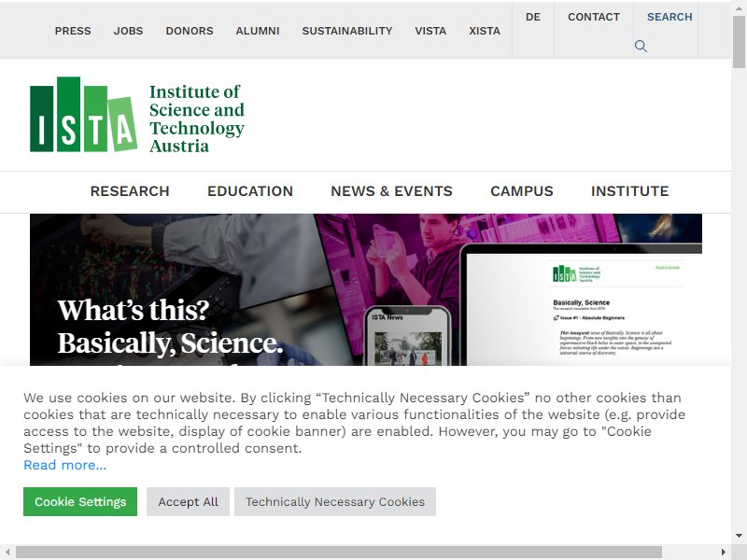Visit the VISTA link
The width and height of the screenshot is (747, 560).
pyautogui.click(x=430, y=31)
